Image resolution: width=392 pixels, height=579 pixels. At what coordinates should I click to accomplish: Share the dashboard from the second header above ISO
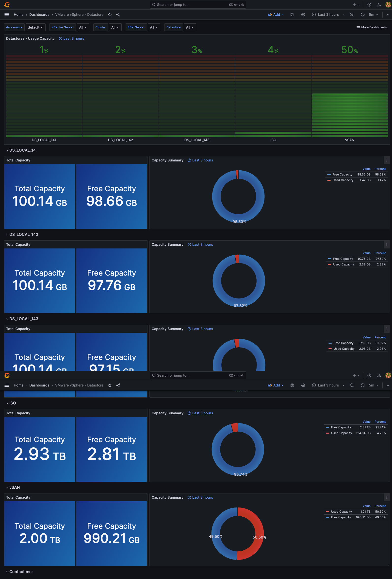click(118, 385)
